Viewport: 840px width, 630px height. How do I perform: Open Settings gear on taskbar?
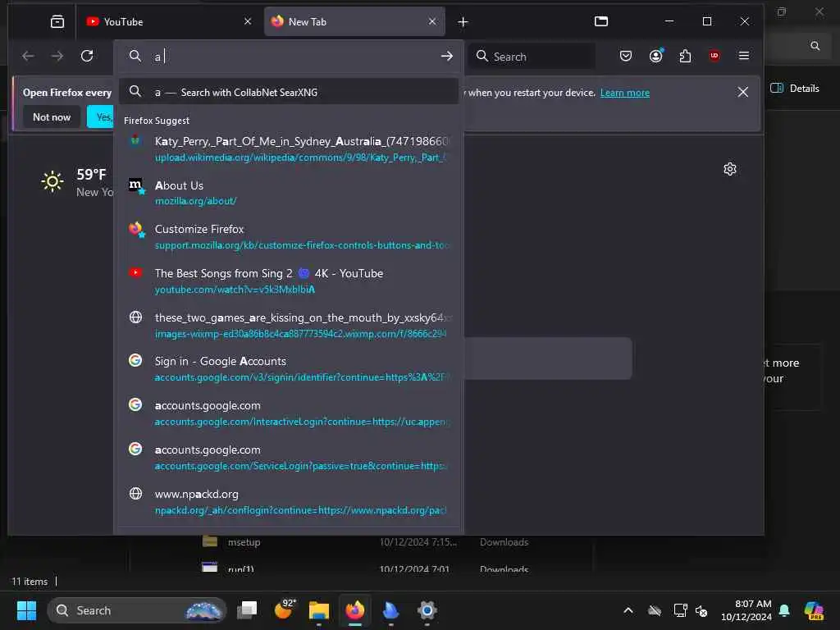[427, 610]
